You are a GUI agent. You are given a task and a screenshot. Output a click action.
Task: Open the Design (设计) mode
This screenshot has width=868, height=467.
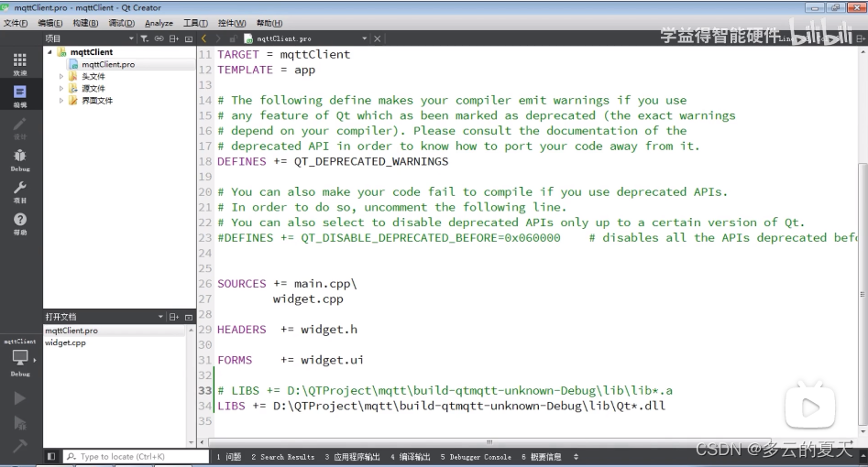point(20,128)
